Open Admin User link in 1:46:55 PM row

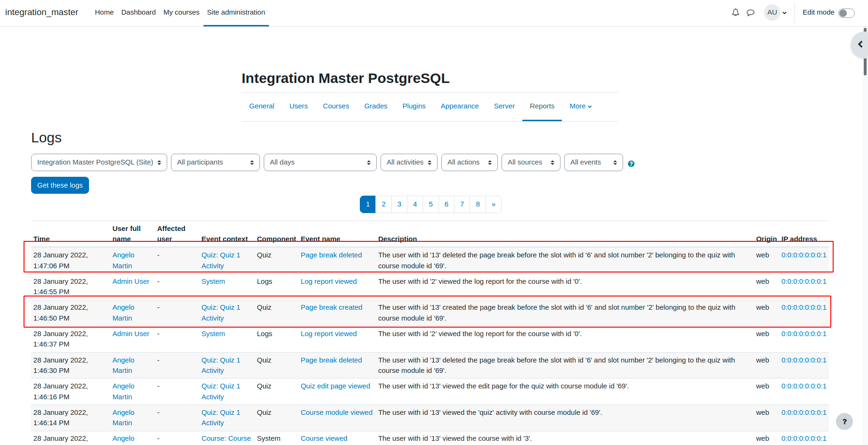(x=131, y=281)
